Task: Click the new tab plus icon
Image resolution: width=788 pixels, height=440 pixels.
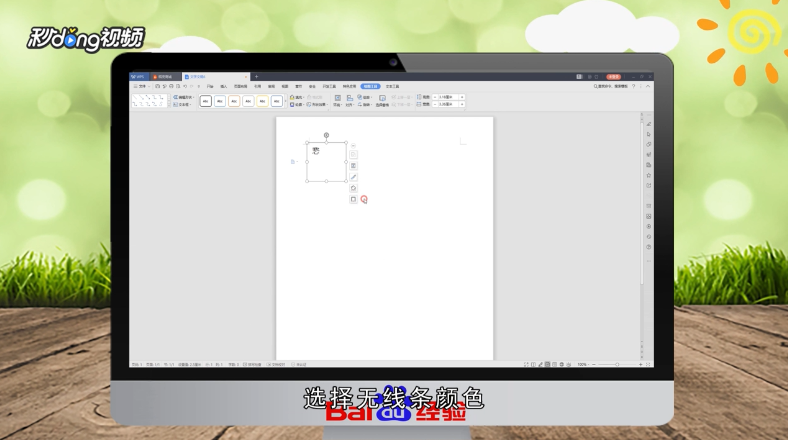Action: click(256, 76)
